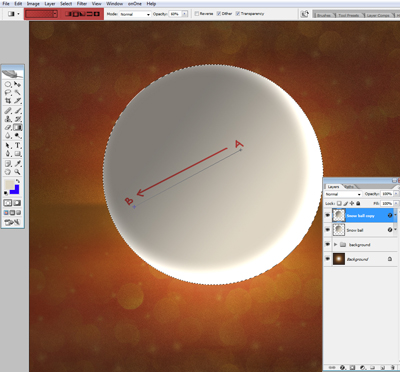Select the Rectangle shape tool
This screenshot has width=400, height=372.
point(17,154)
